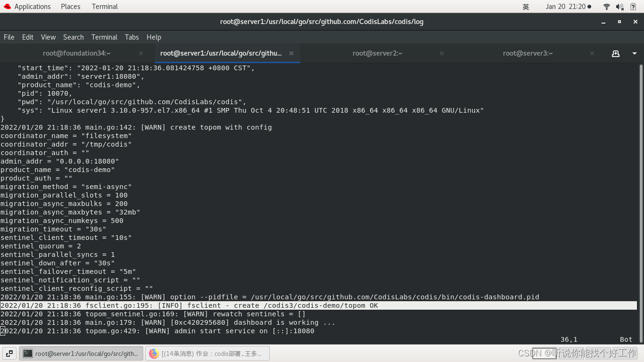The width and height of the screenshot is (644, 362).
Task: Switch to the root@foundation34 tab
Action: pos(76,53)
